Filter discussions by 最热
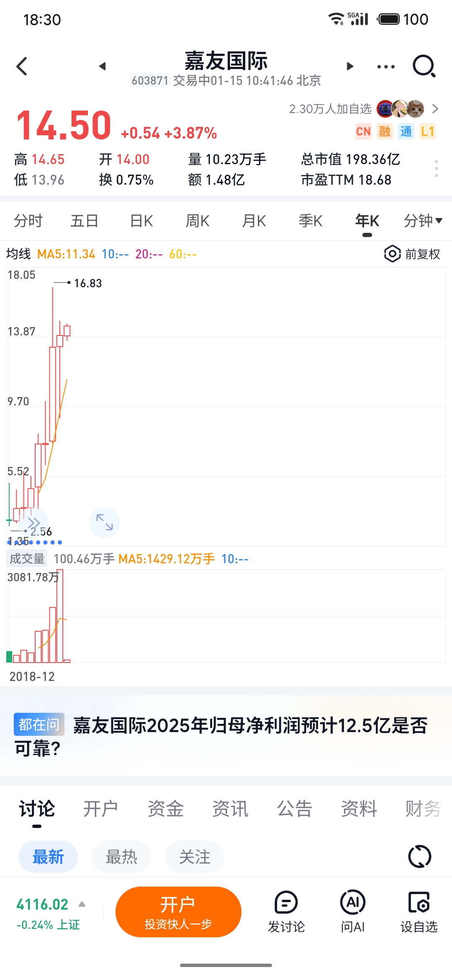452x980 pixels. 121,857
